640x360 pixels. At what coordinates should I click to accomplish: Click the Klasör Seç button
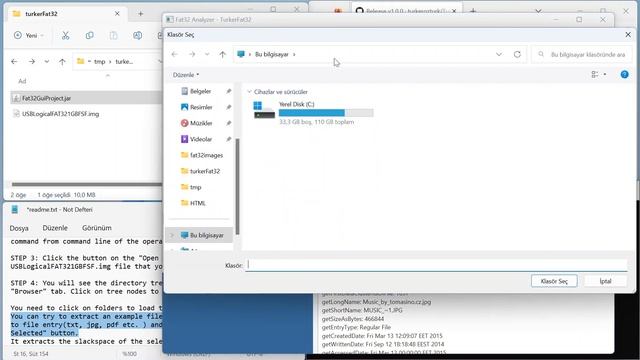pos(554,281)
